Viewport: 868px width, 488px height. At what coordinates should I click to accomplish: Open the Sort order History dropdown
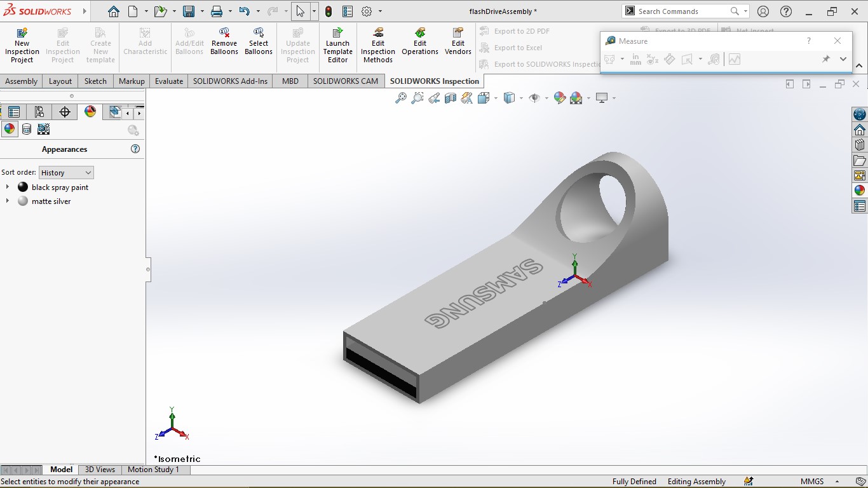[66, 173]
